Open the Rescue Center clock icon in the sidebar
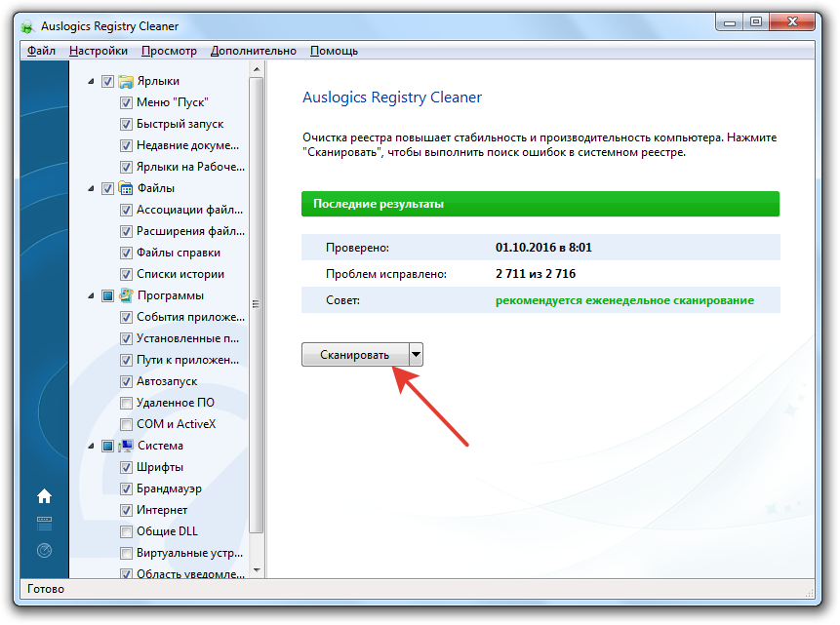840x625 pixels. click(x=45, y=550)
